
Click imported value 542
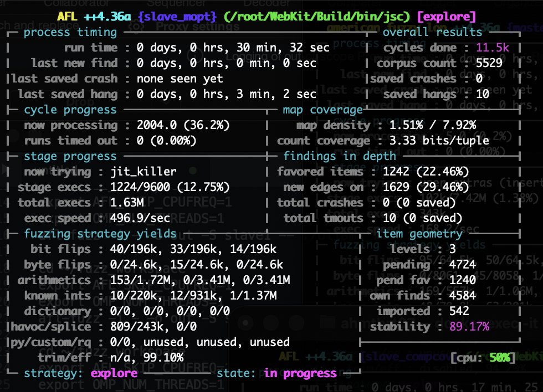[x=459, y=311]
